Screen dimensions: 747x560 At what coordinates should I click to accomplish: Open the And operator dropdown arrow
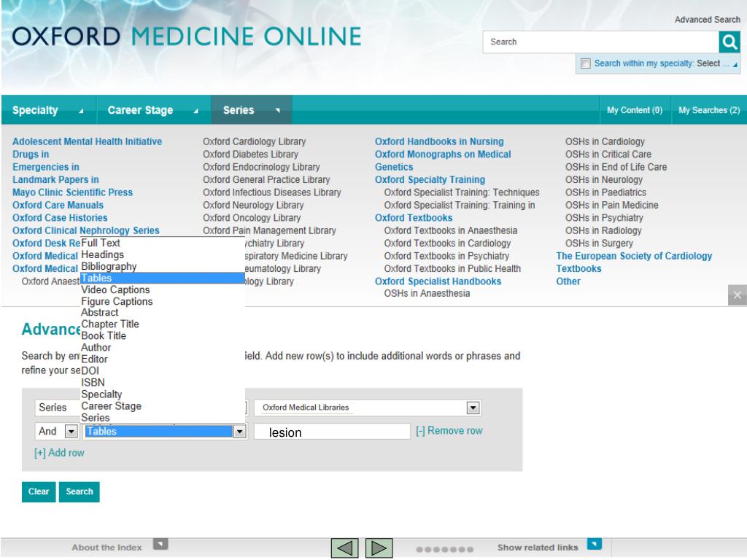[71, 432]
